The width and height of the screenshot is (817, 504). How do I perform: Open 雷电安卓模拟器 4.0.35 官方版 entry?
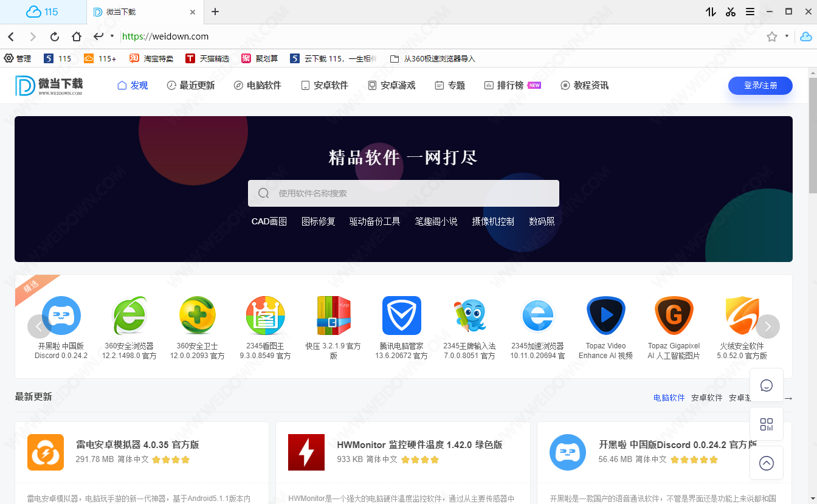tap(137, 444)
